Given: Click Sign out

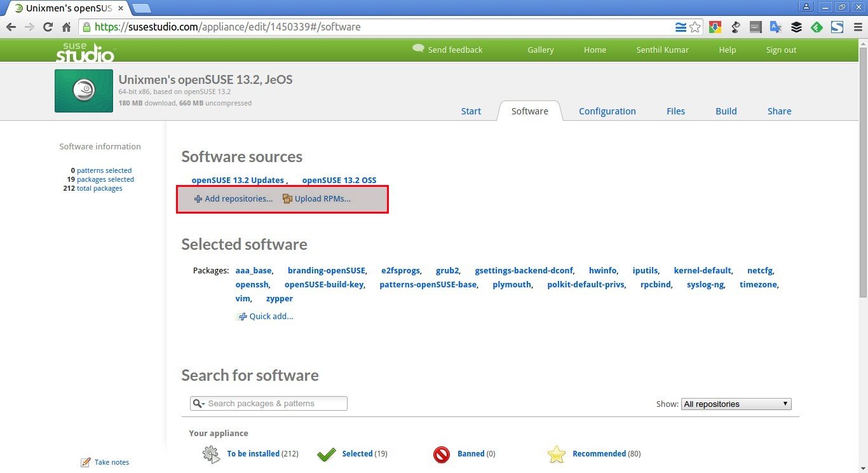Looking at the screenshot, I should click(x=781, y=50).
